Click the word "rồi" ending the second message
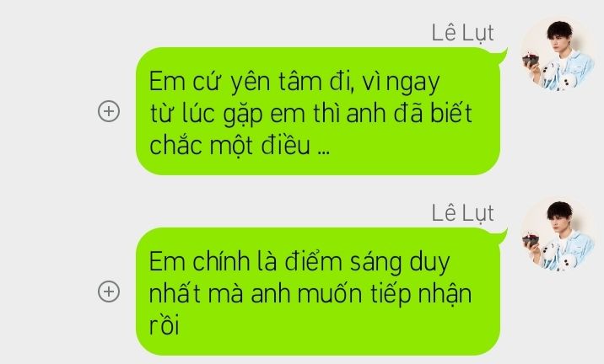 click(164, 325)
